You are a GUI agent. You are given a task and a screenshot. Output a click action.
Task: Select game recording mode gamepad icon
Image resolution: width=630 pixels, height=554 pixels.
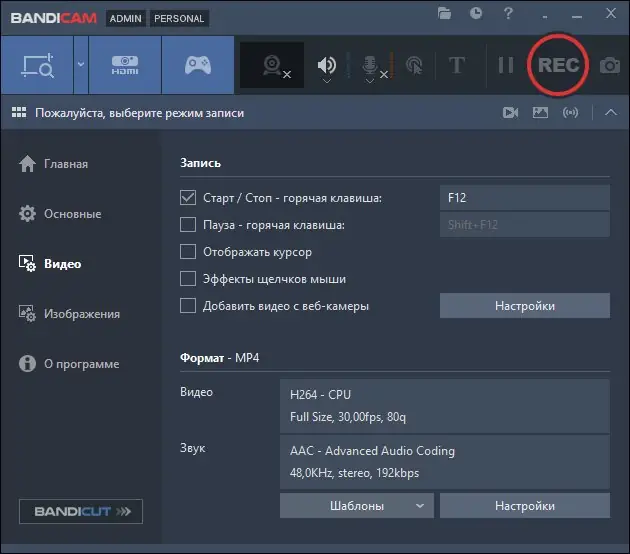(x=198, y=65)
